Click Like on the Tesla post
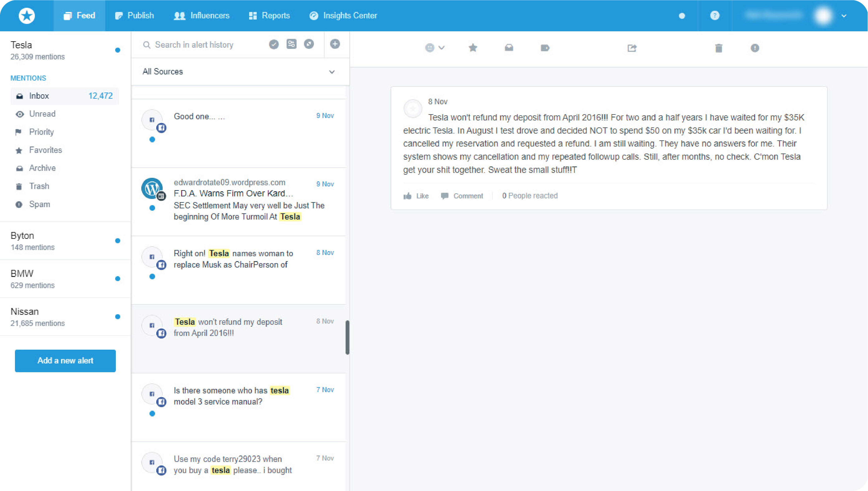 click(416, 196)
